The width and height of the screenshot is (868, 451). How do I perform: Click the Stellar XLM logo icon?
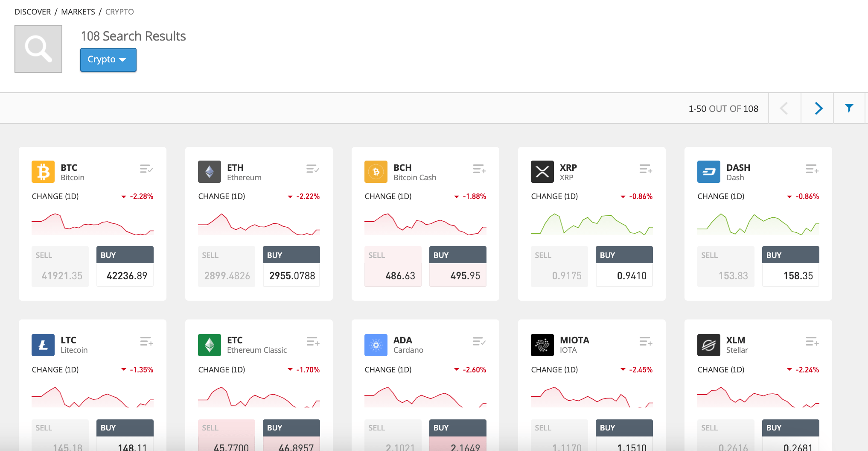[x=709, y=345]
